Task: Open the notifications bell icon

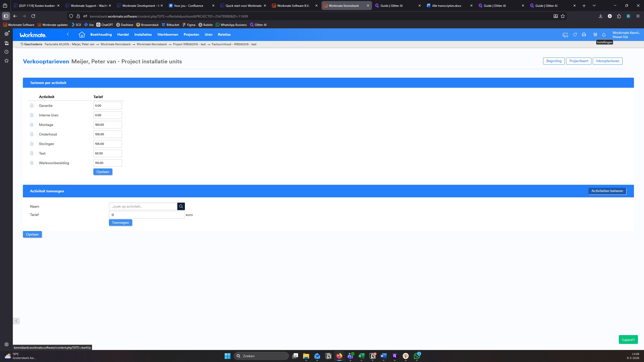Action: pos(604,35)
